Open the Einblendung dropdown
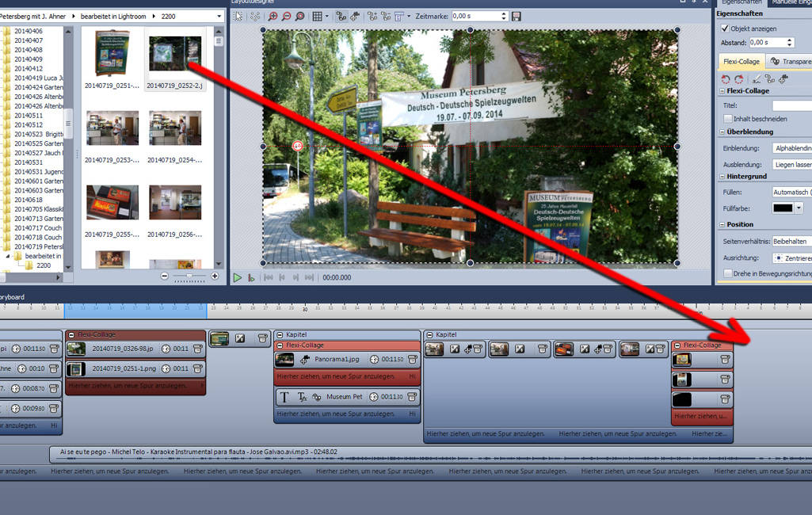The image size is (812, 515). [791, 148]
